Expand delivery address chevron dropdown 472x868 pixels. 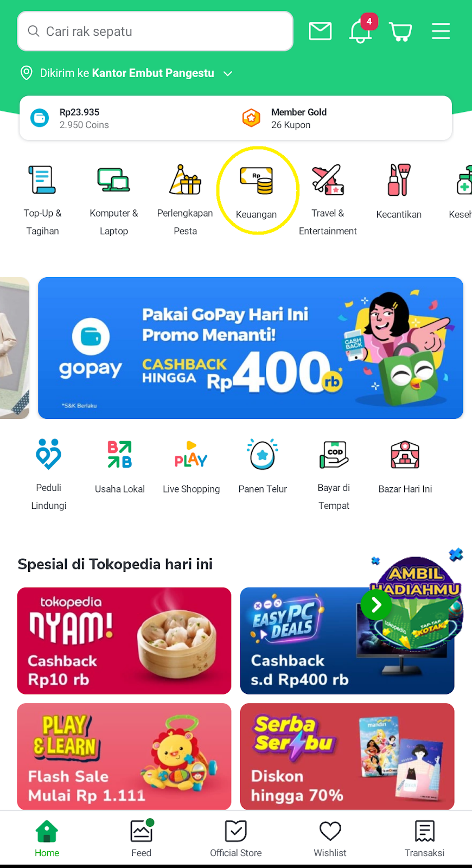tap(228, 73)
